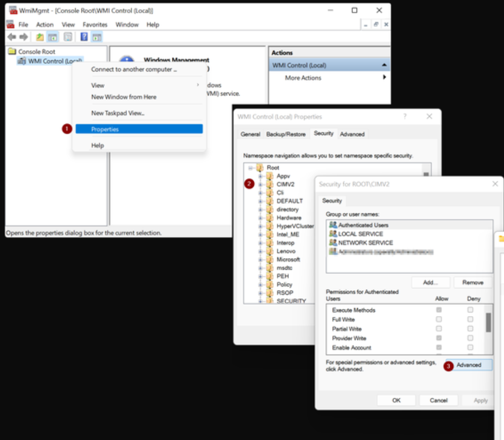Open Help via the blue question-mark toolbar icon
The height and width of the screenshot is (440, 504).
coord(84,37)
